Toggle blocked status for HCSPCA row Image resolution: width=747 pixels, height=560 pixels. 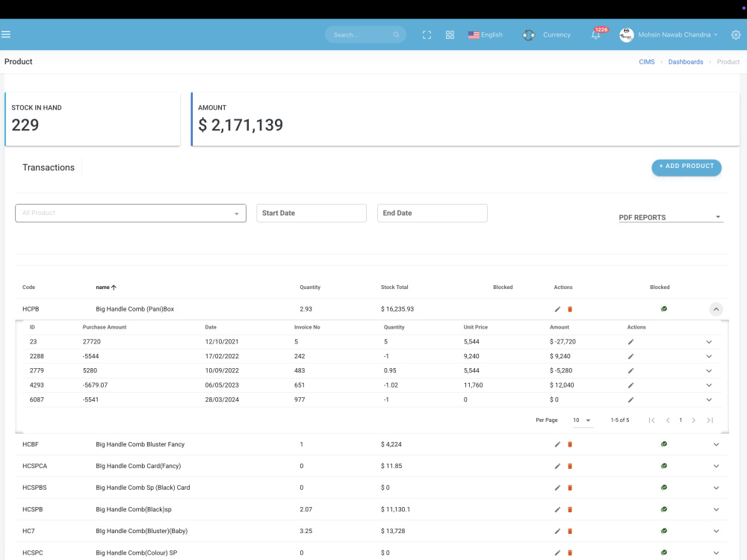(x=663, y=466)
